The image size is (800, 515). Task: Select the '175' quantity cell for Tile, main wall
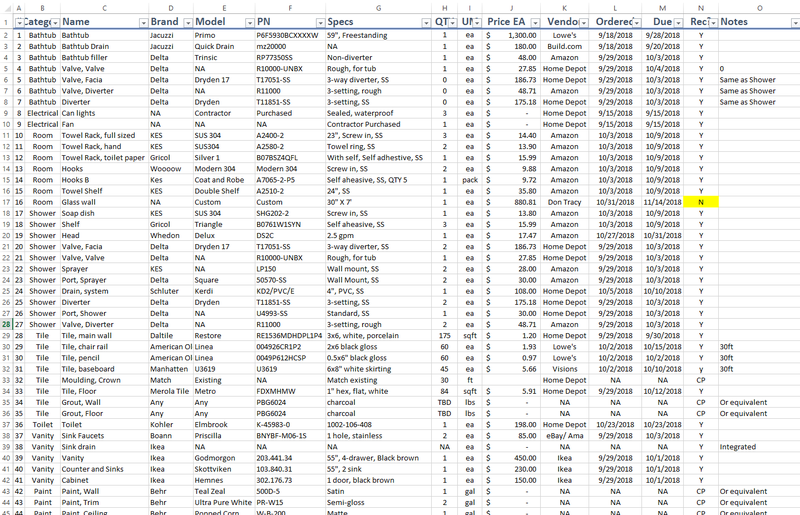pyautogui.click(x=444, y=336)
